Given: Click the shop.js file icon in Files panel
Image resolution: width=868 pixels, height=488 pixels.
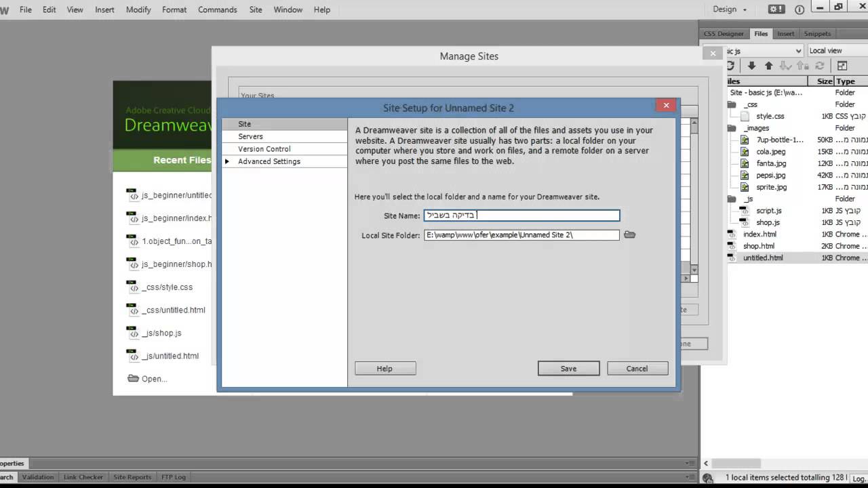Looking at the screenshot, I should point(744,222).
